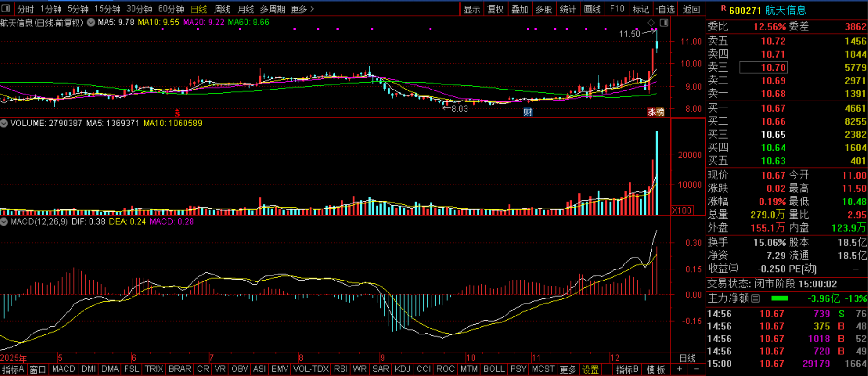Image resolution: width=868 pixels, height=376 pixels.
Task: Toggle -自选 watchlist removal button
Action: click(665, 9)
